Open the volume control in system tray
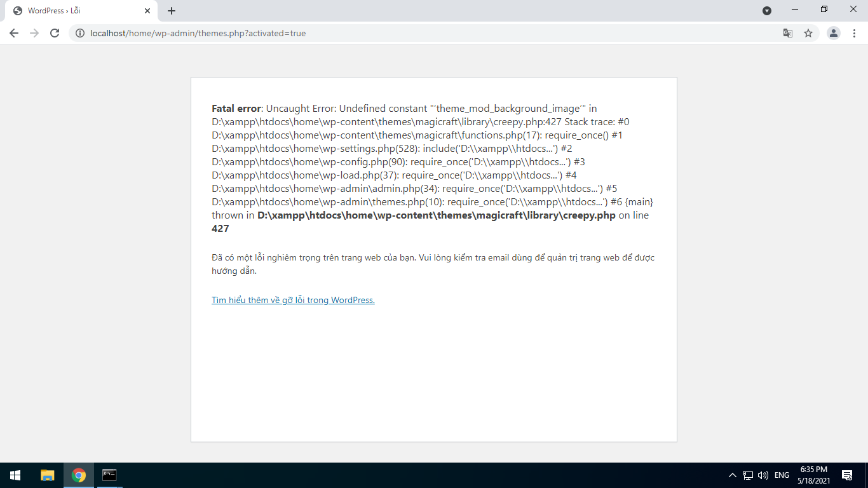 [763, 475]
